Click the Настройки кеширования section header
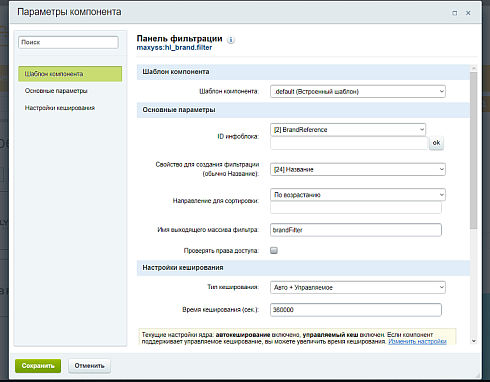 303,268
